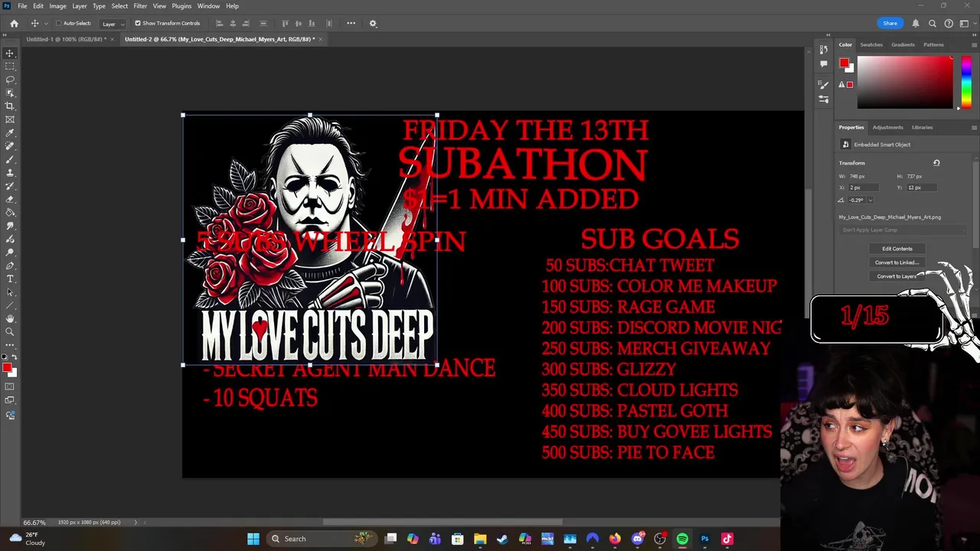Screen dimensions: 980x551
Task: Collapse the right panels with double-arrow
Action: click(x=974, y=34)
